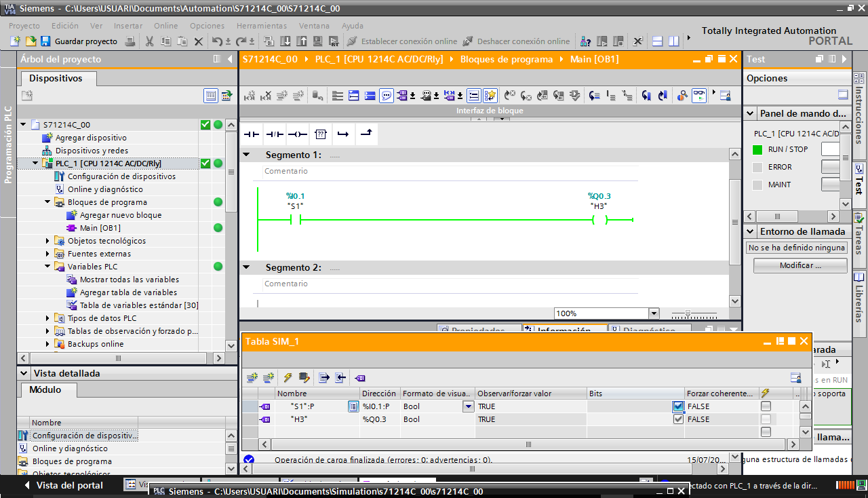The height and width of the screenshot is (498, 868).
Task: Select the Dispositivos tab
Action: pos(56,79)
